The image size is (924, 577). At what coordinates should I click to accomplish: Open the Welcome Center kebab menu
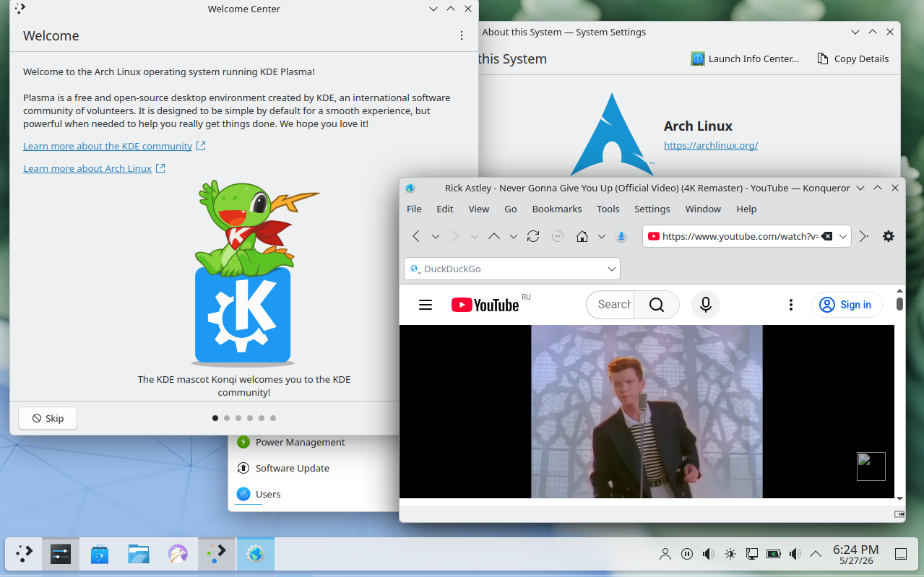pyautogui.click(x=462, y=35)
